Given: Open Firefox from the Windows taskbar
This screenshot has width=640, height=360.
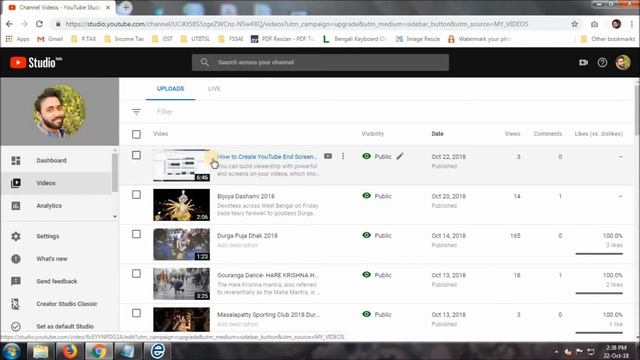Looking at the screenshot, I should (x=69, y=351).
